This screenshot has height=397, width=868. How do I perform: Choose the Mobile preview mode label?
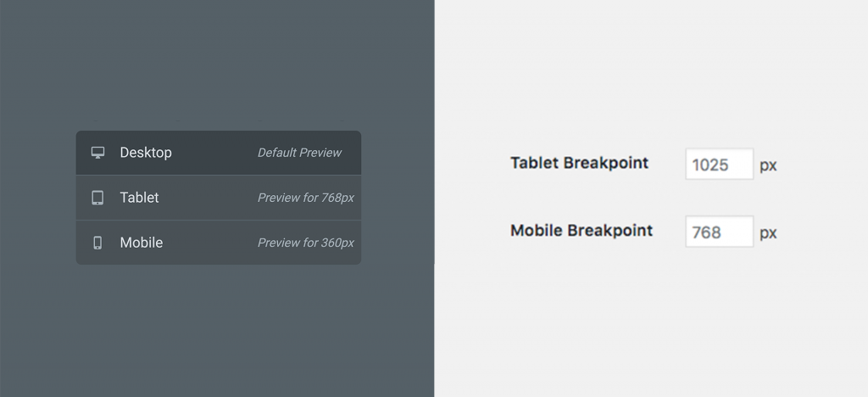click(x=142, y=243)
